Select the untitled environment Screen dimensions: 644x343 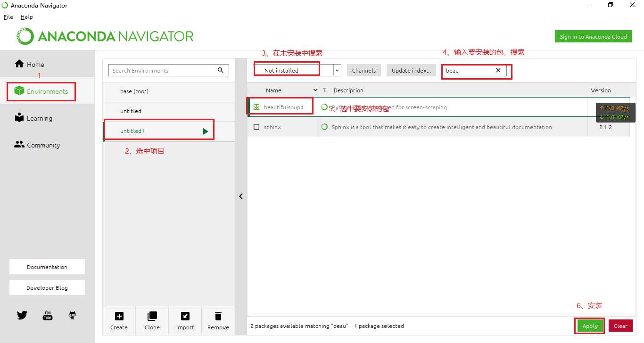coord(169,111)
